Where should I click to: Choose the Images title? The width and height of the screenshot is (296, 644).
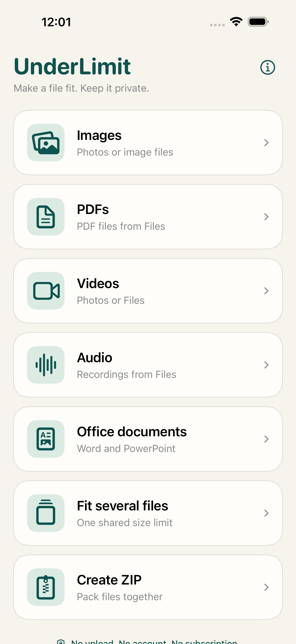pyautogui.click(x=99, y=136)
